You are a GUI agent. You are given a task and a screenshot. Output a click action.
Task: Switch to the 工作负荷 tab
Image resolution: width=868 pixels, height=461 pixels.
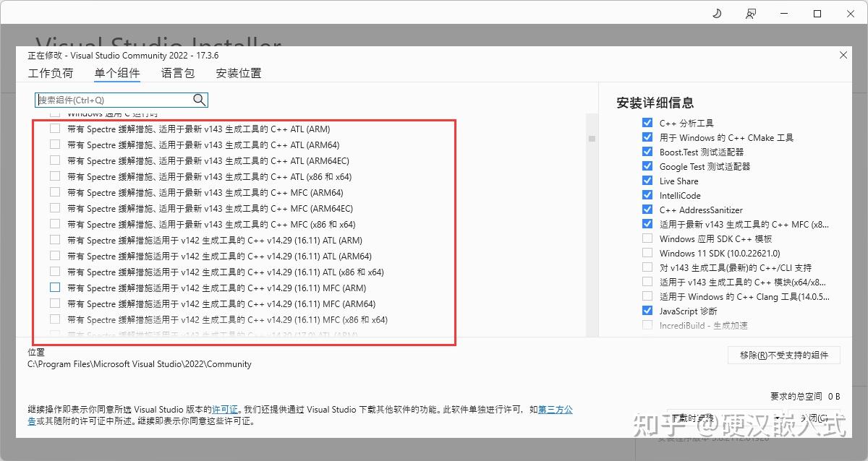point(50,73)
